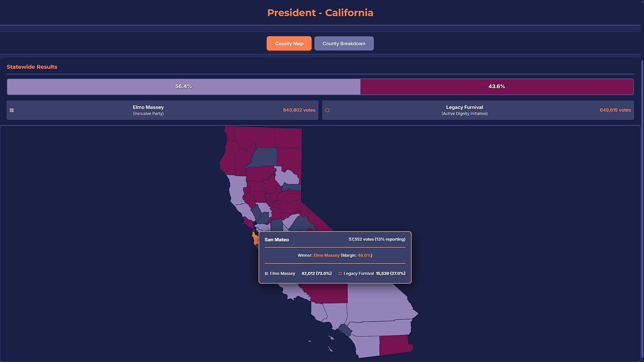
Task: Switch to the County Map tab
Action: [289, 44]
